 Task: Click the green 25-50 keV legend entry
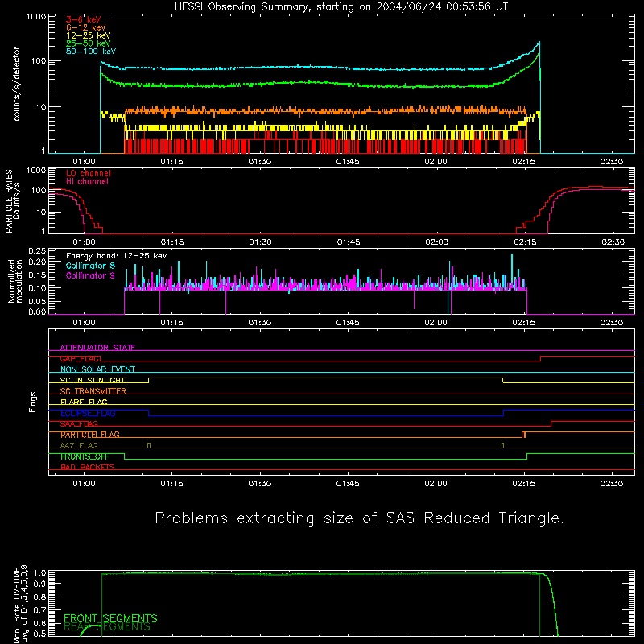click(89, 43)
